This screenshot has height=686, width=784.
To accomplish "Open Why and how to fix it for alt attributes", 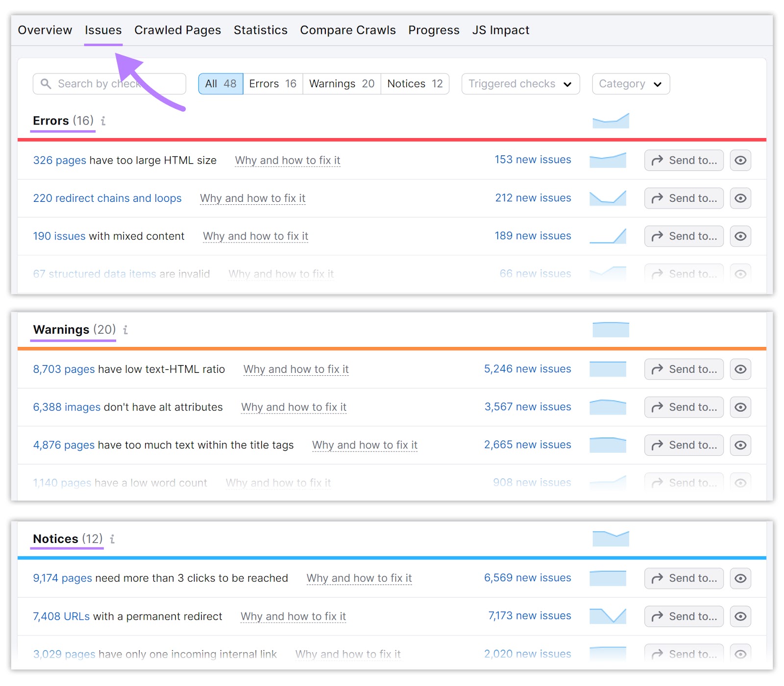I will point(294,407).
